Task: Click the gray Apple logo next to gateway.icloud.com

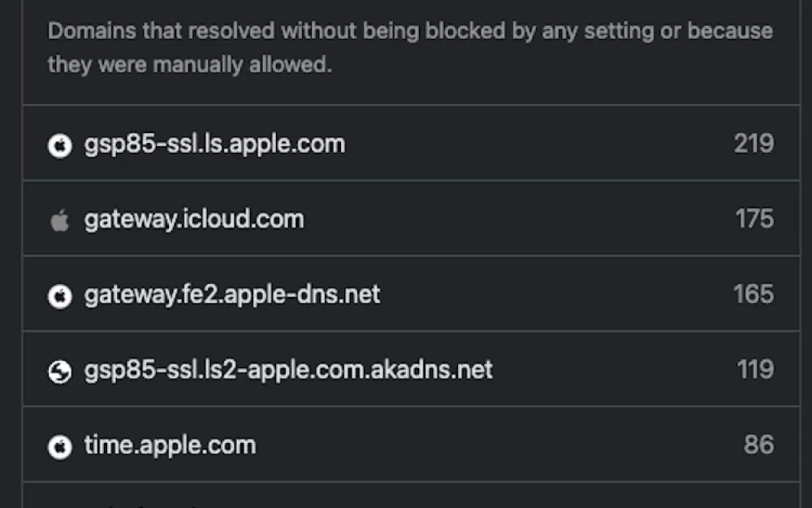Action: [x=60, y=220]
